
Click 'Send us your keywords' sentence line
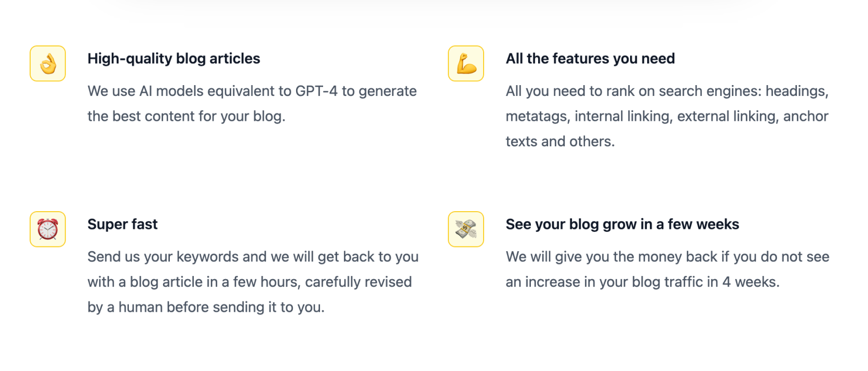[x=253, y=257]
